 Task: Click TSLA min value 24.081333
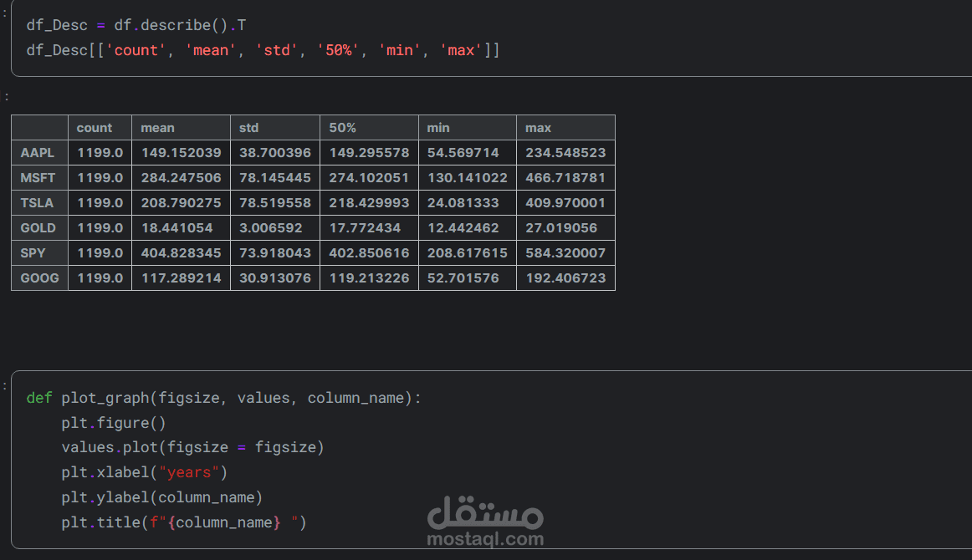(463, 202)
